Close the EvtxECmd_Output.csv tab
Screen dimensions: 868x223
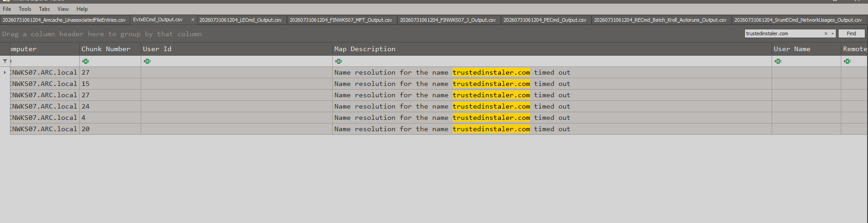pyautogui.click(x=192, y=19)
